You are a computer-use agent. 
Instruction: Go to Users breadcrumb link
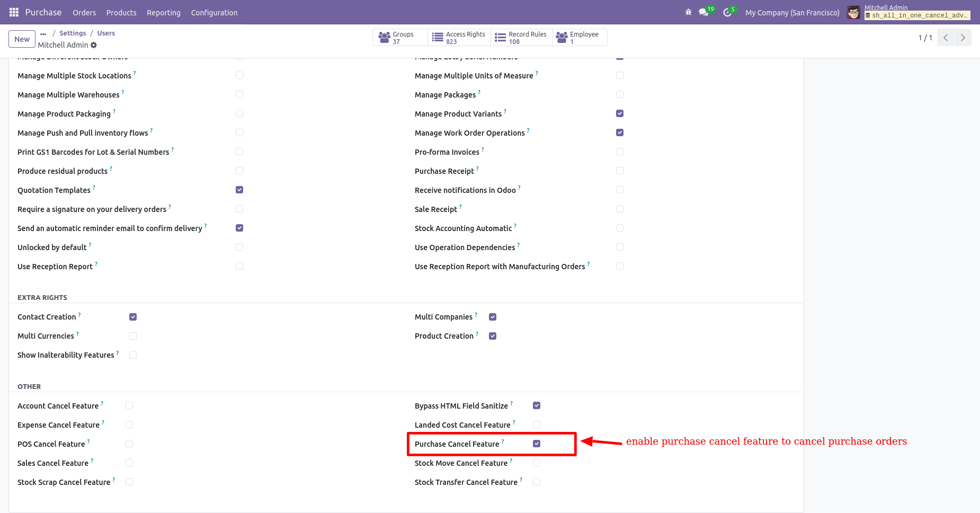(106, 33)
